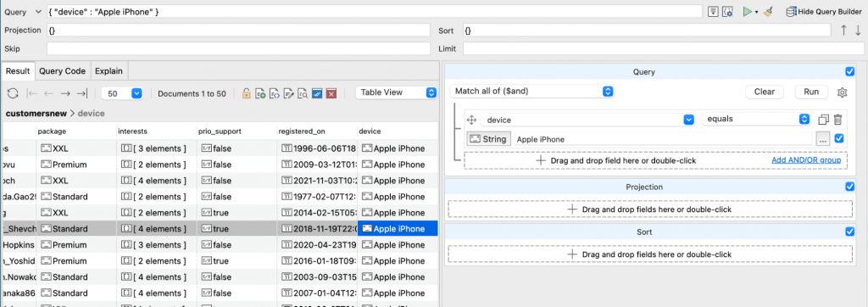Run the query with the green play icon

[x=748, y=12]
